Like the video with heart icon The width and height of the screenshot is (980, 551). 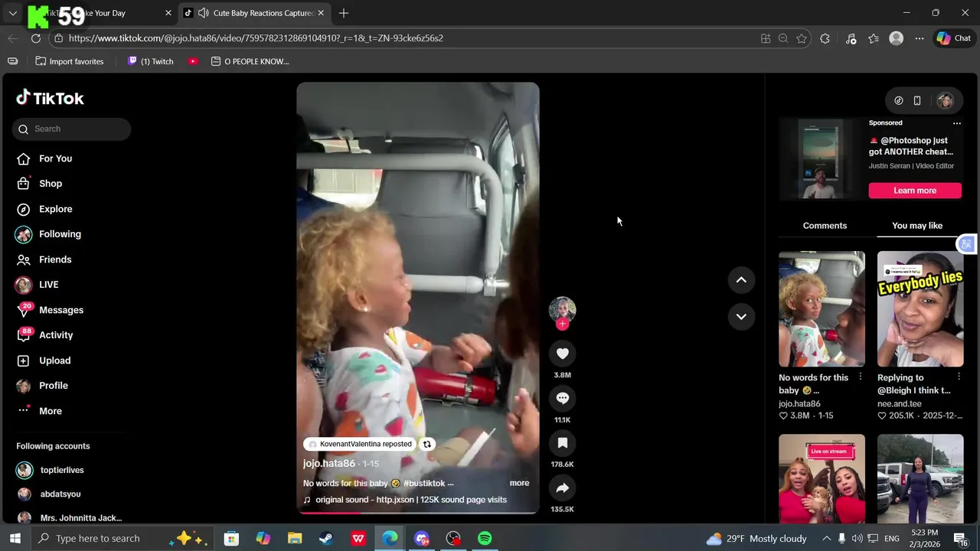[562, 354]
